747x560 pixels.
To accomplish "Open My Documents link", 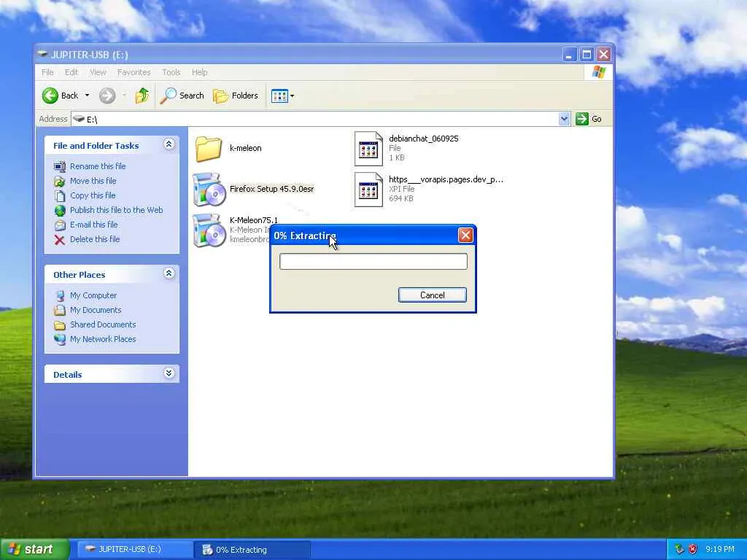I will [96, 310].
